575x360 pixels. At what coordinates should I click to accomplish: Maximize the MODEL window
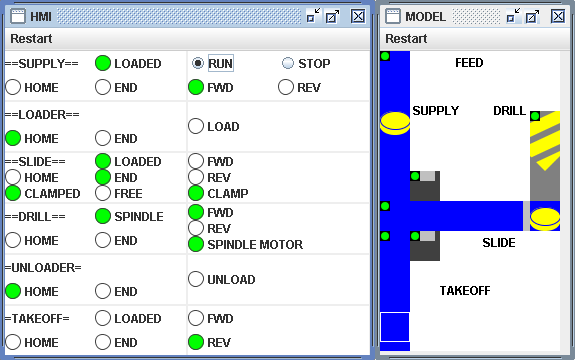pos(532,16)
